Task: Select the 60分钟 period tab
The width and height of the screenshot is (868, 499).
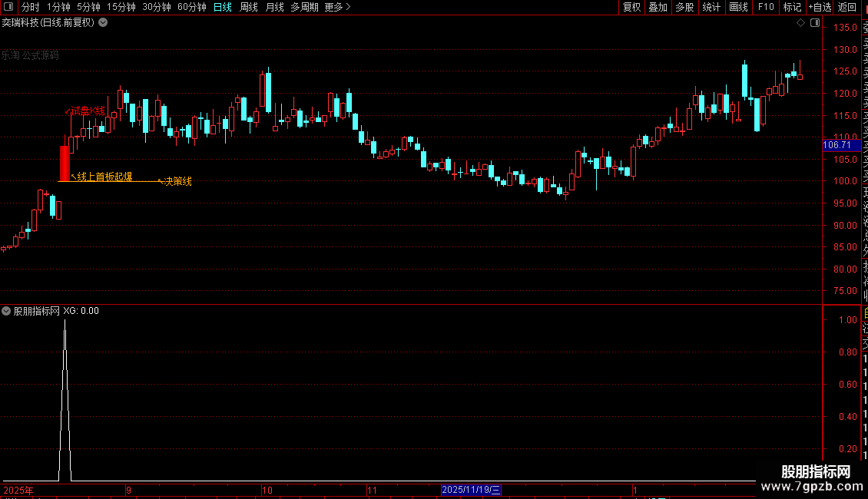Action: 192,7
